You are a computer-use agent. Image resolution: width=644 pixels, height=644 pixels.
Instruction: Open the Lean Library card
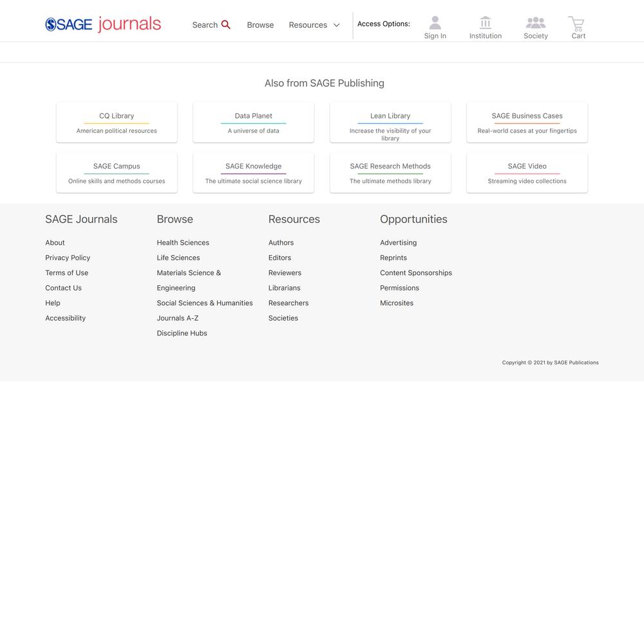point(390,122)
